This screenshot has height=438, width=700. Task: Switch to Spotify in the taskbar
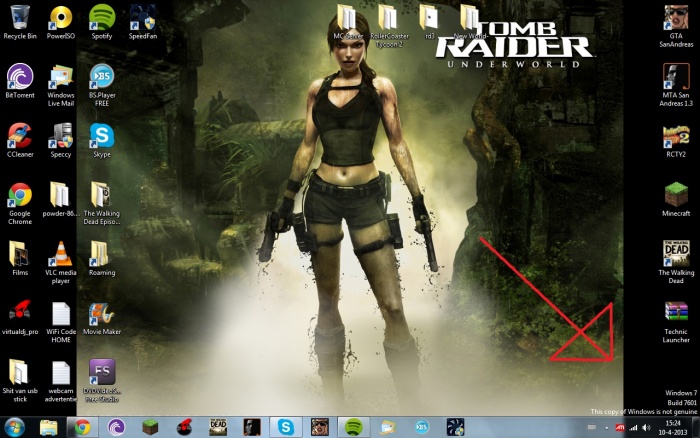[x=354, y=427]
